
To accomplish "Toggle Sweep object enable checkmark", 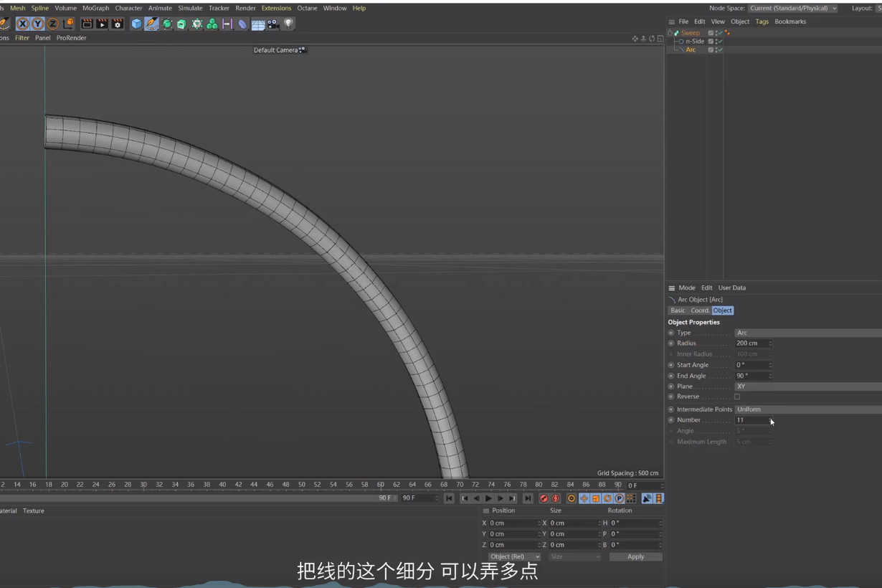I will pyautogui.click(x=719, y=33).
